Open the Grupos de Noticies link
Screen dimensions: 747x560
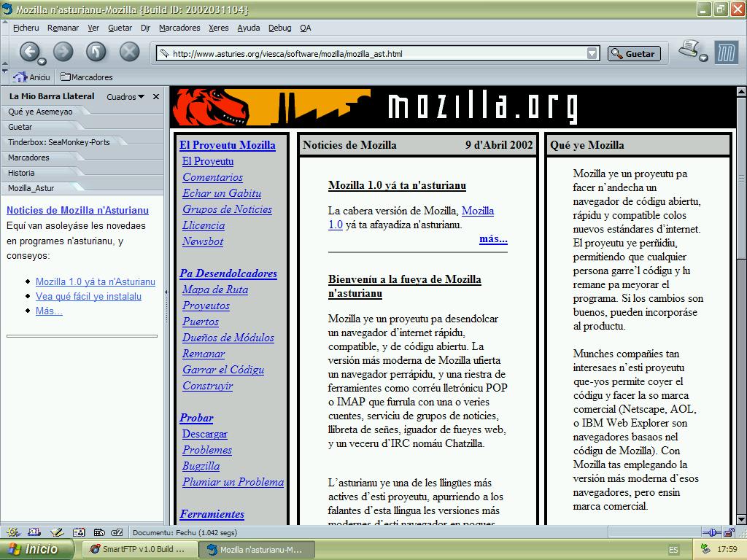(228, 209)
